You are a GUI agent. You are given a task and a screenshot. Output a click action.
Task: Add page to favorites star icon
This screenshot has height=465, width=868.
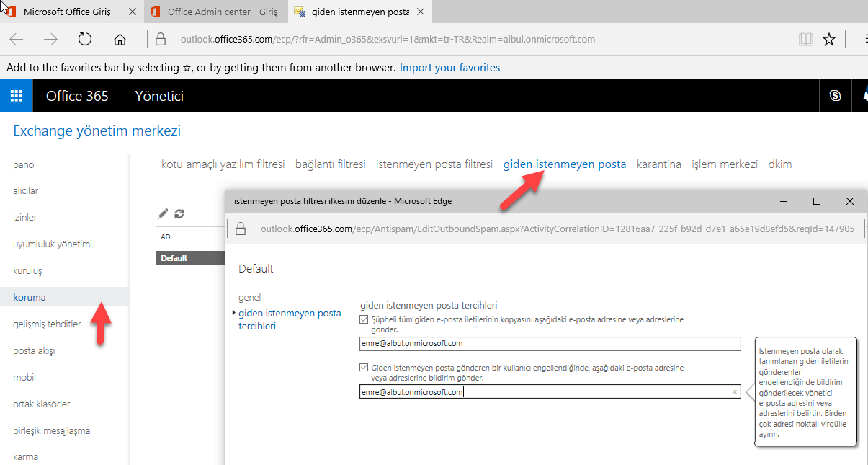click(x=829, y=40)
